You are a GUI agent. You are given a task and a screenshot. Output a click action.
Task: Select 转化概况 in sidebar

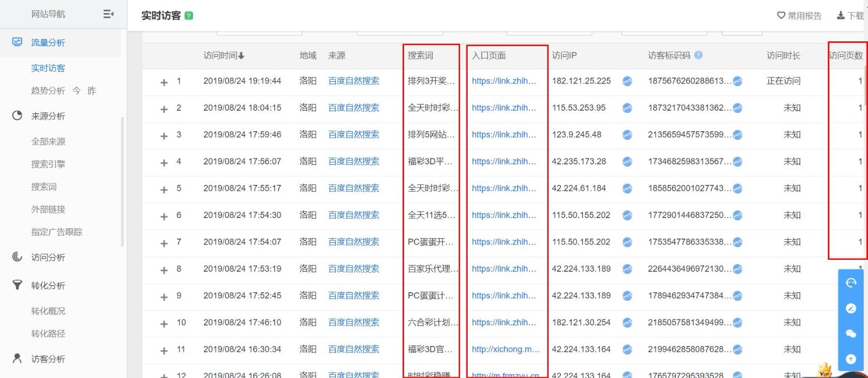coord(48,311)
